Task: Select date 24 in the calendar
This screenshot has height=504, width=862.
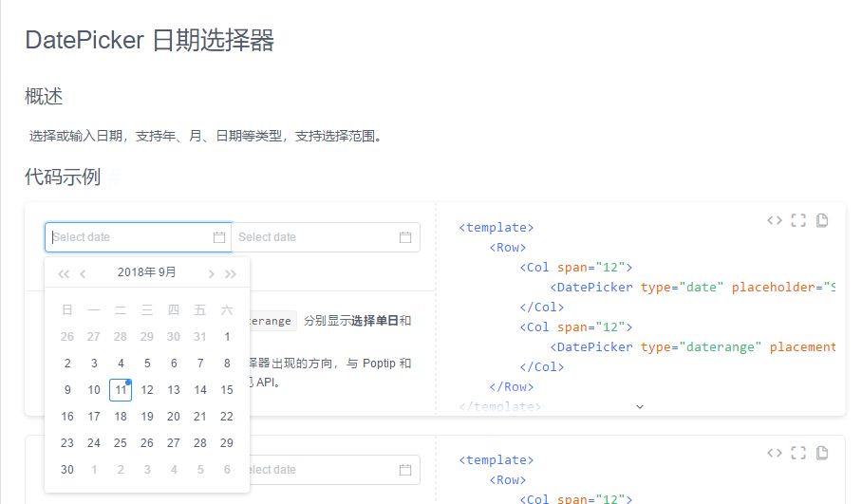Action: (x=94, y=443)
